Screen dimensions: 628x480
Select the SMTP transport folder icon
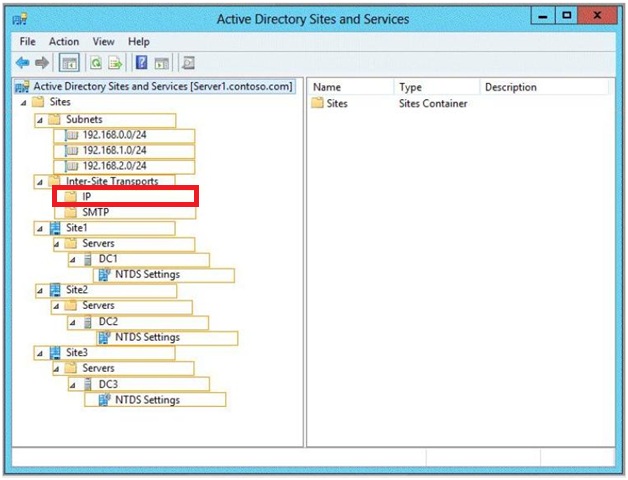tap(70, 212)
